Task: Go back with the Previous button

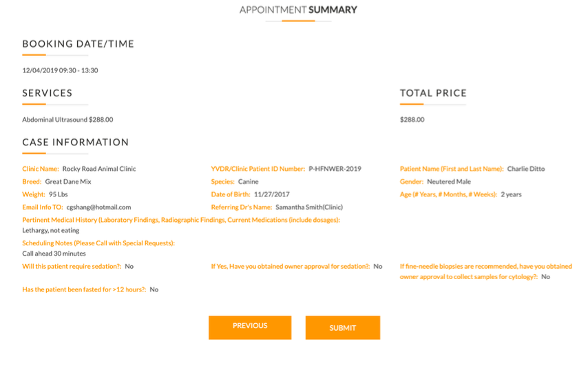Action: click(x=250, y=327)
